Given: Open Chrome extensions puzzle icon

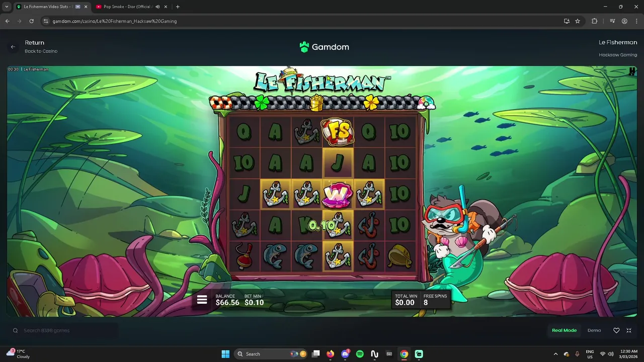Looking at the screenshot, I should pos(595,21).
